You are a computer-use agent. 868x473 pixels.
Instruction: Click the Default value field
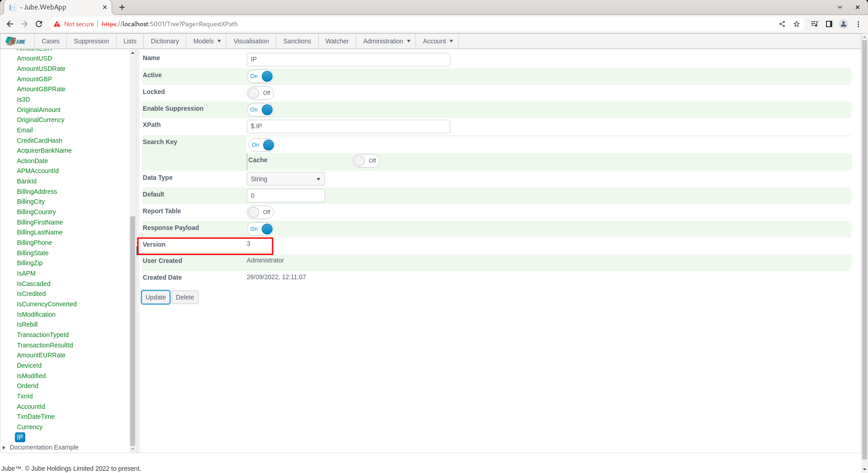(286, 196)
